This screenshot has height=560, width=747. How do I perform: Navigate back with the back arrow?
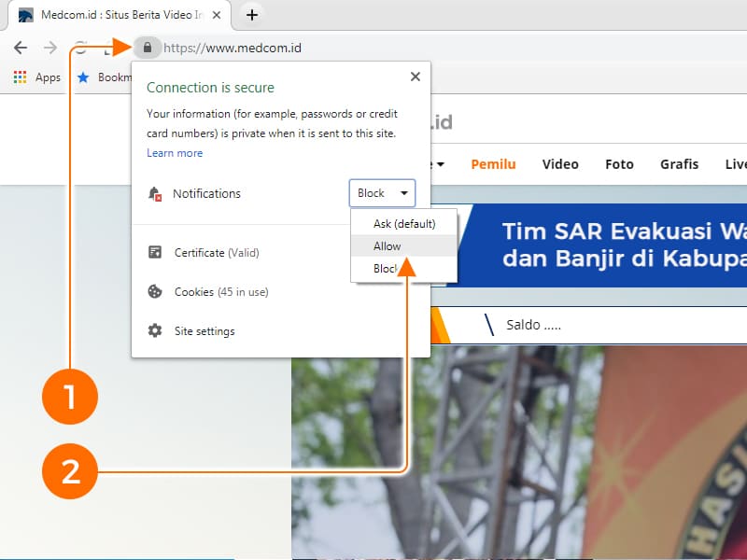click(x=21, y=47)
